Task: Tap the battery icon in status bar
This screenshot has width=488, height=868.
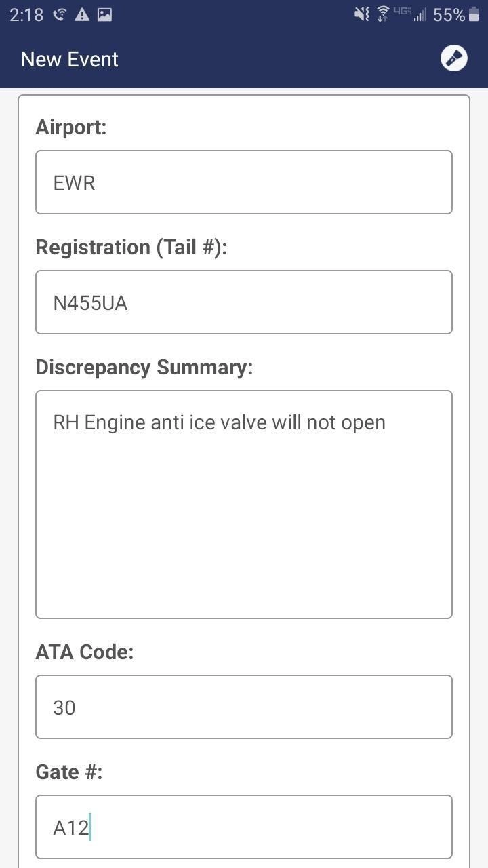Action: pos(474,14)
